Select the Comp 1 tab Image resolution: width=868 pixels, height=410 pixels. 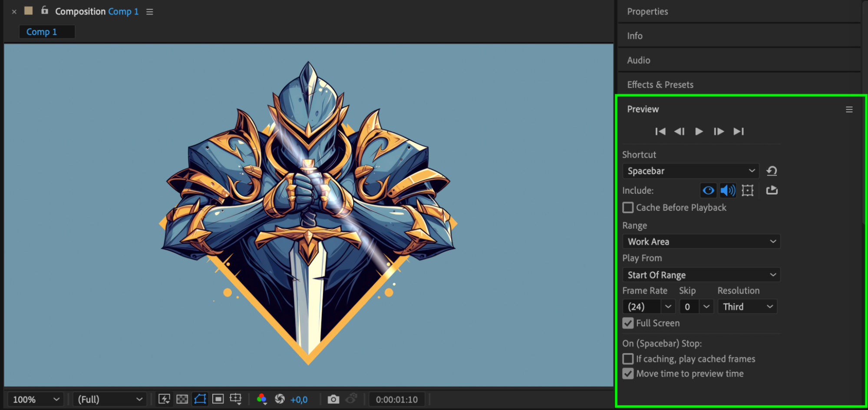[x=42, y=32]
